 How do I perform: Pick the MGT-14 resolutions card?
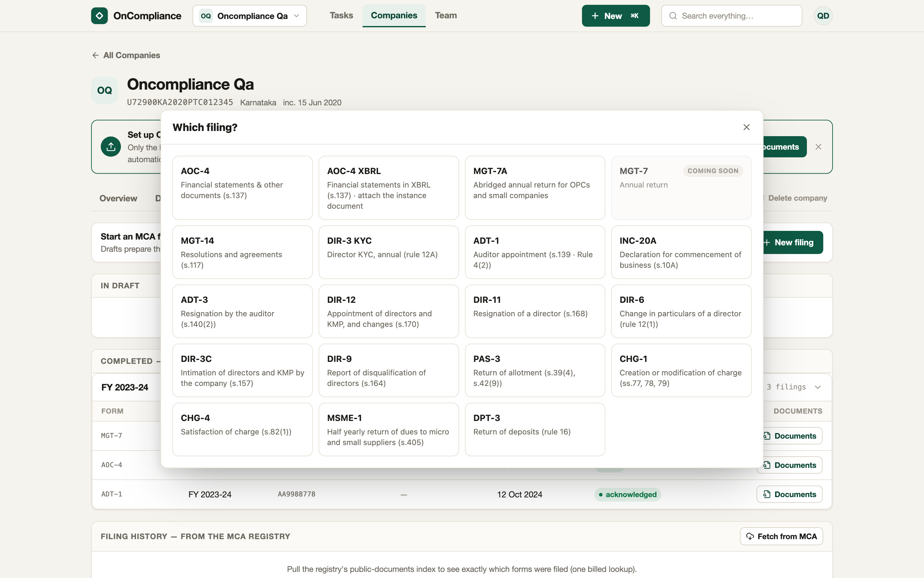(243, 252)
